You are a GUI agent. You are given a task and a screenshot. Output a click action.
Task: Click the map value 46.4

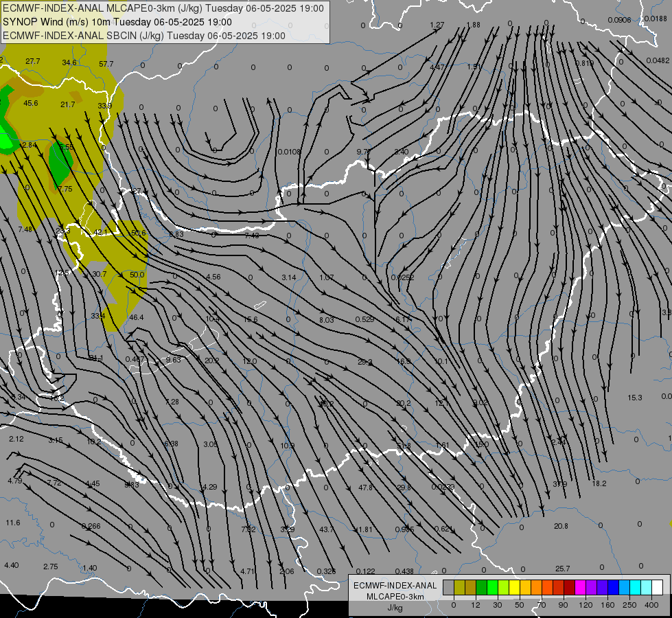click(x=137, y=317)
